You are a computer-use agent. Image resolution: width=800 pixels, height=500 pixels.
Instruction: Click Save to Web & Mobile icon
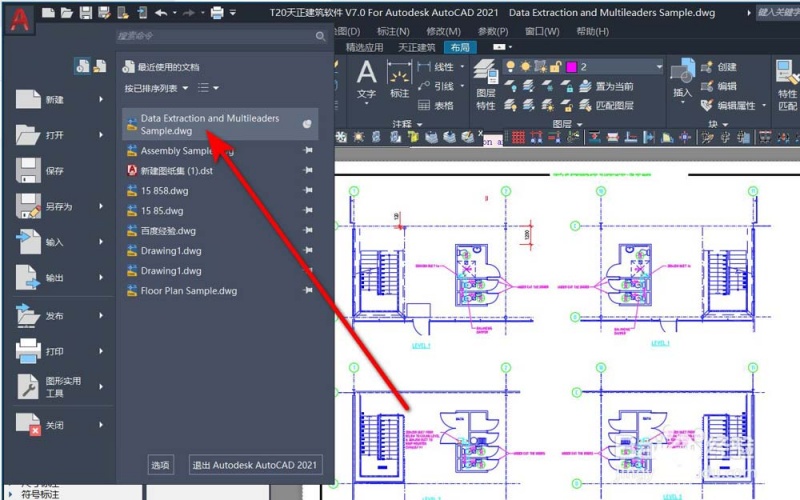click(x=142, y=12)
